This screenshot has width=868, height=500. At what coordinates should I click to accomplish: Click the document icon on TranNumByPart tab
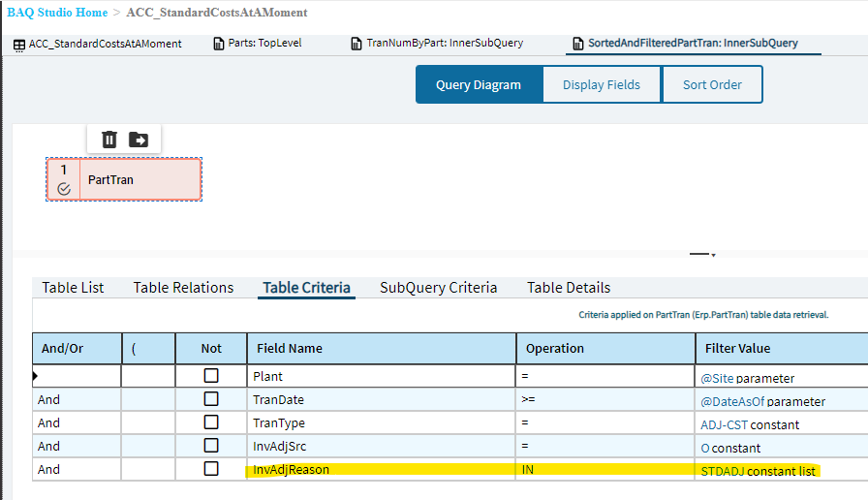click(x=356, y=45)
